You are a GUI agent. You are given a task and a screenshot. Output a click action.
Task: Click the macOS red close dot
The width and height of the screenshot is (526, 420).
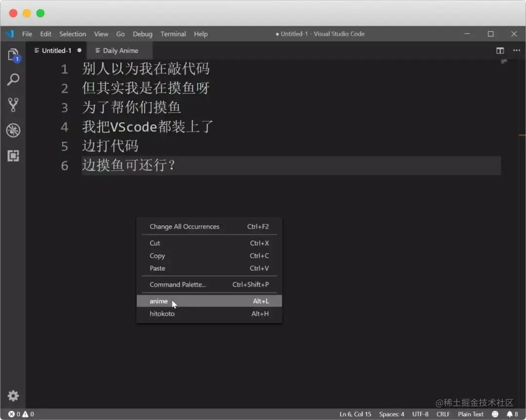[13, 13]
